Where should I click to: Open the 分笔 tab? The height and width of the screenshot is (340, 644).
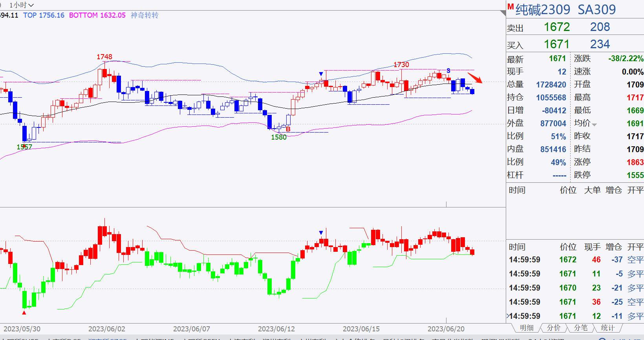click(x=581, y=328)
